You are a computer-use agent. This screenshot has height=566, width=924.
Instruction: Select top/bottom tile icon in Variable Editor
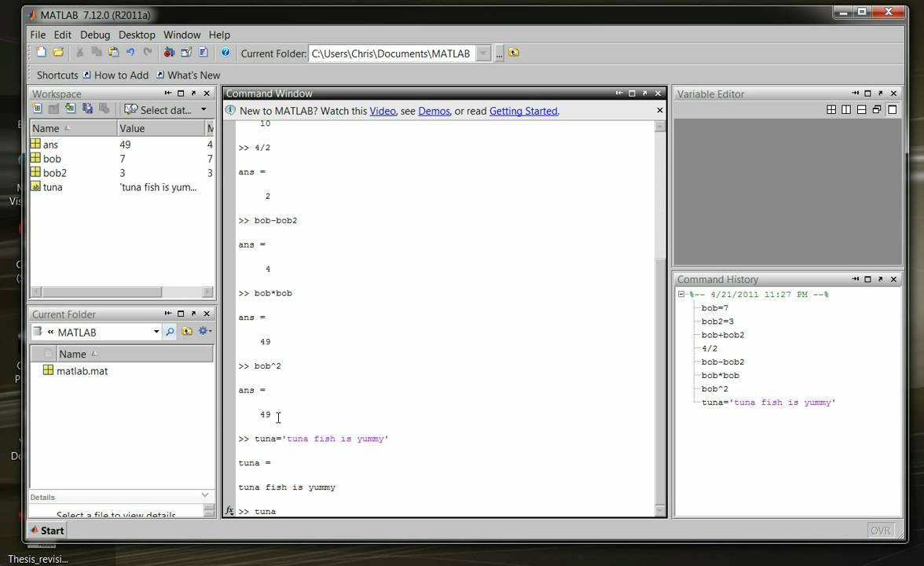coord(861,110)
